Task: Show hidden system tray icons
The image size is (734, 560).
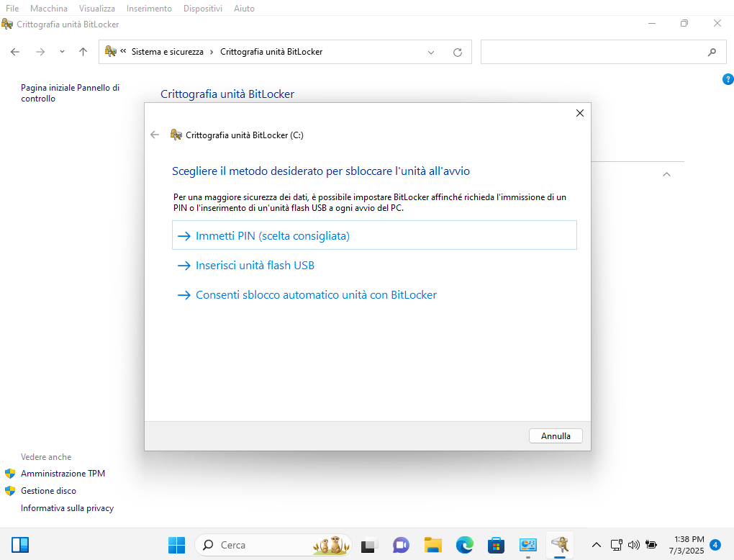Action: [x=596, y=545]
